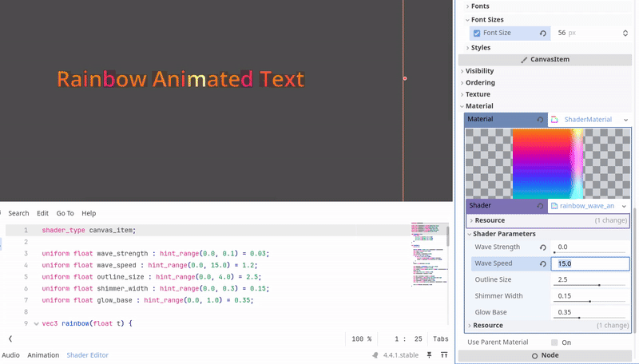This screenshot has width=639, height=364.
Task: Expand the bottom panel
Action: 444,355
